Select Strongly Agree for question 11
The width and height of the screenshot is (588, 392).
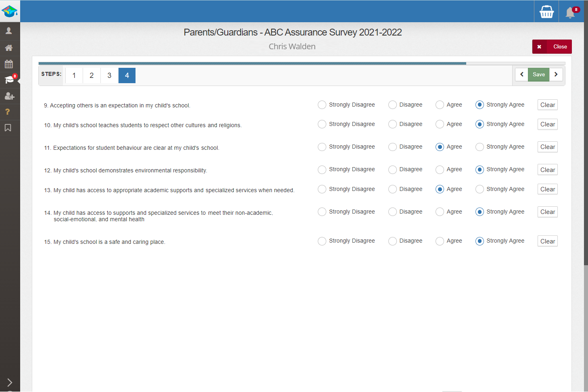pyautogui.click(x=480, y=147)
